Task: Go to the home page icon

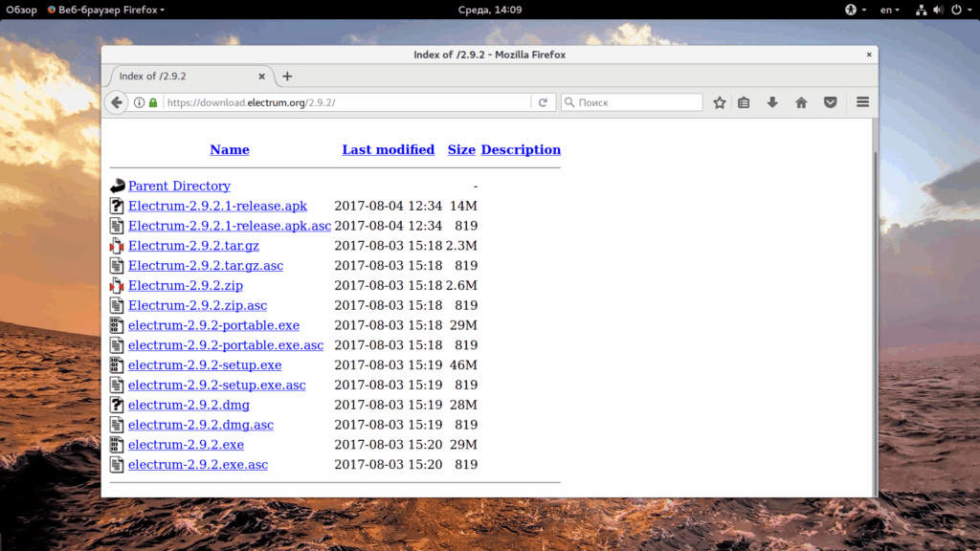Action: (x=801, y=102)
